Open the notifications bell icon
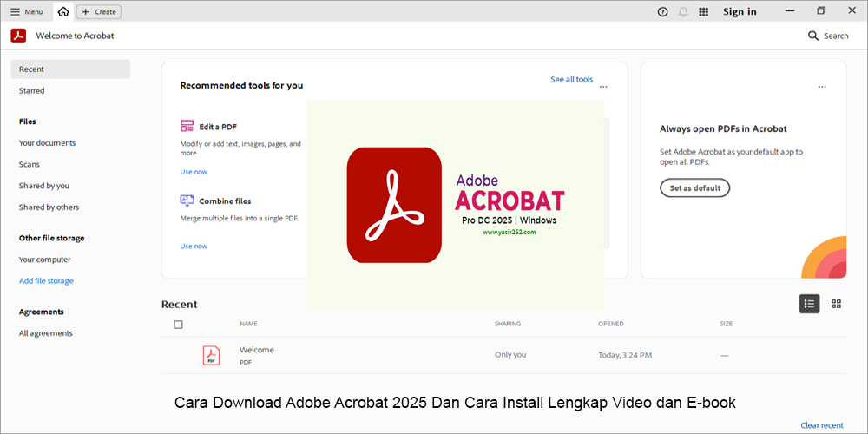This screenshot has width=868, height=434. (683, 11)
